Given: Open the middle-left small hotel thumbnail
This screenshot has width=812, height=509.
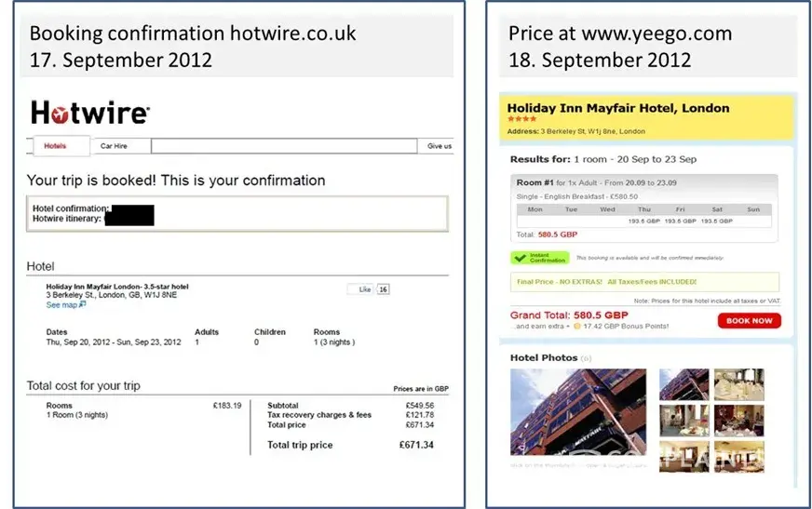Looking at the screenshot, I should coord(683,420).
